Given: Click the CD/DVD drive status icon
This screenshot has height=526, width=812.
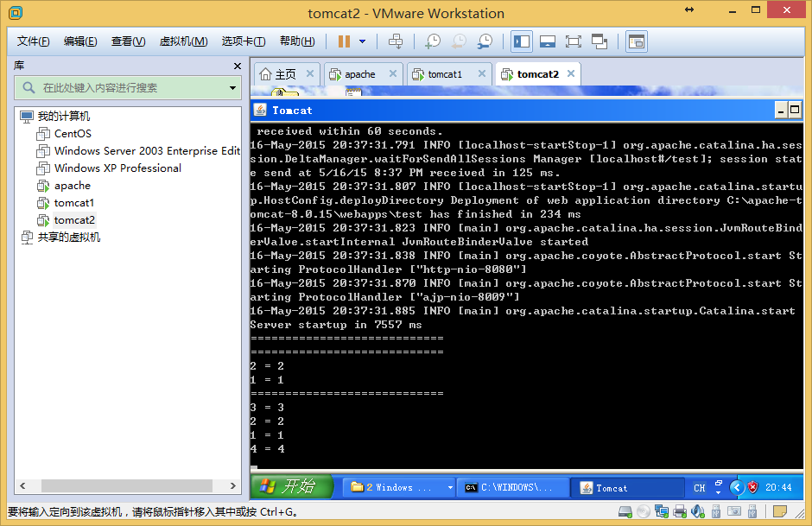Looking at the screenshot, I should [644, 512].
